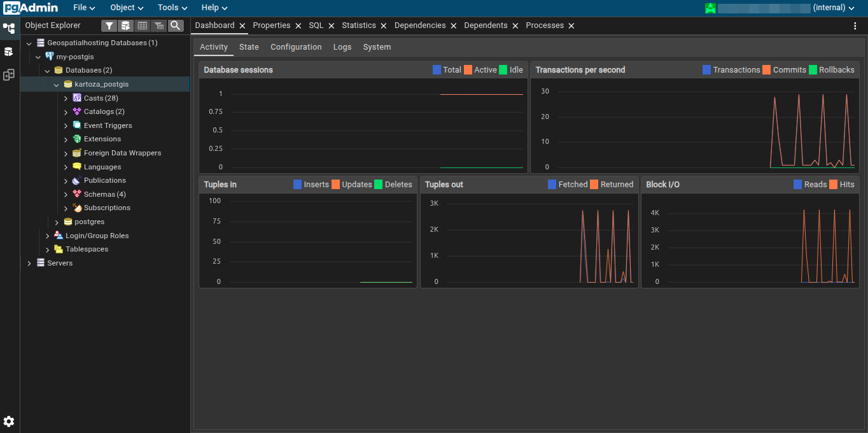Click the Search Objects magnifier icon

coord(176,25)
